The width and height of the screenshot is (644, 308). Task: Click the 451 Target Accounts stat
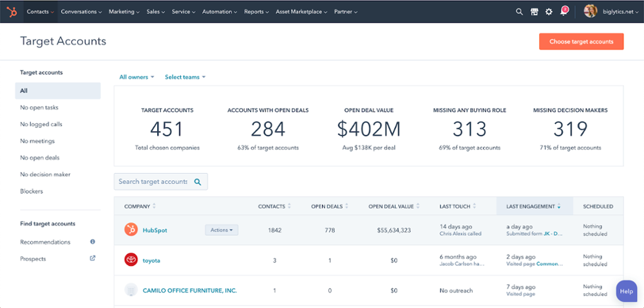(x=167, y=129)
